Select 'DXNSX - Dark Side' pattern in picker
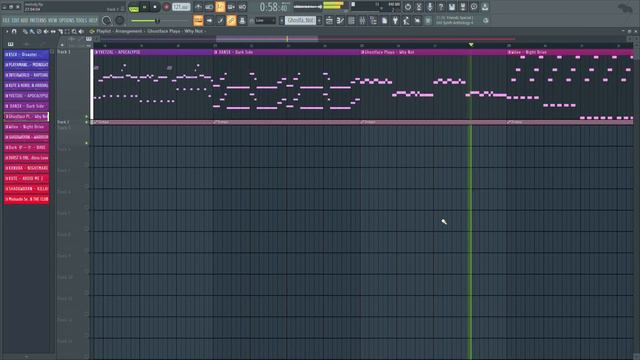 [x=27, y=106]
